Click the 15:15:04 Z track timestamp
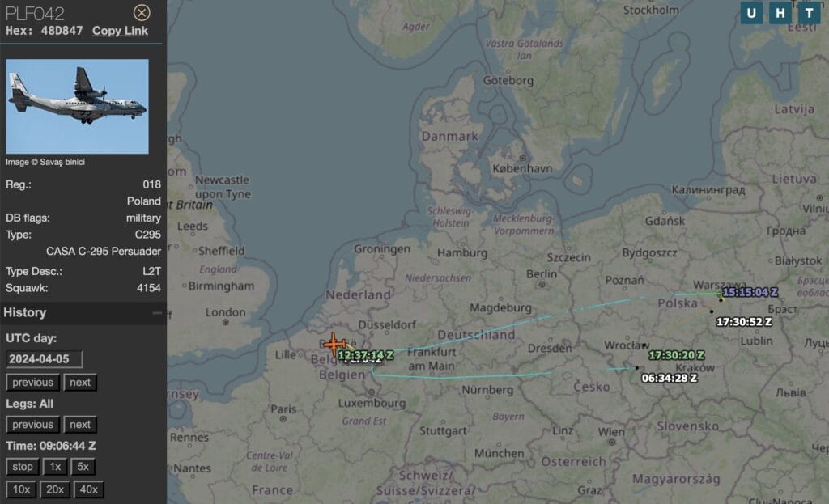829x504 pixels. (750, 292)
